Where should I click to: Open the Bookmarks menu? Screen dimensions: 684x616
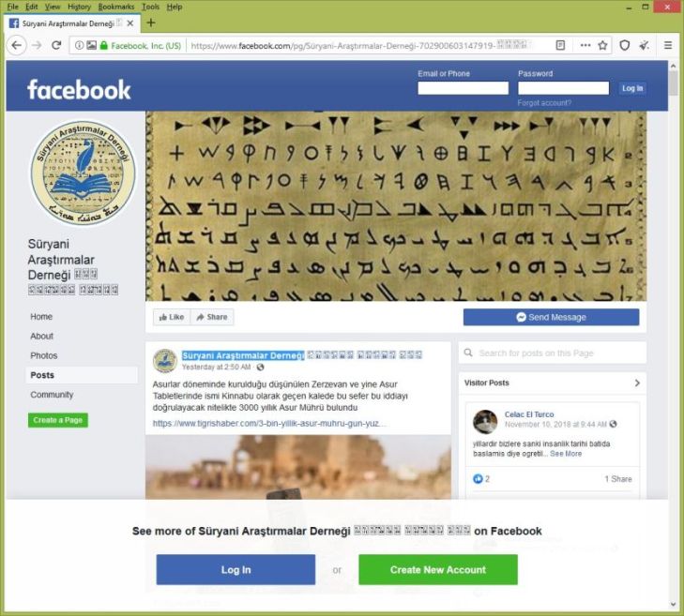click(116, 7)
